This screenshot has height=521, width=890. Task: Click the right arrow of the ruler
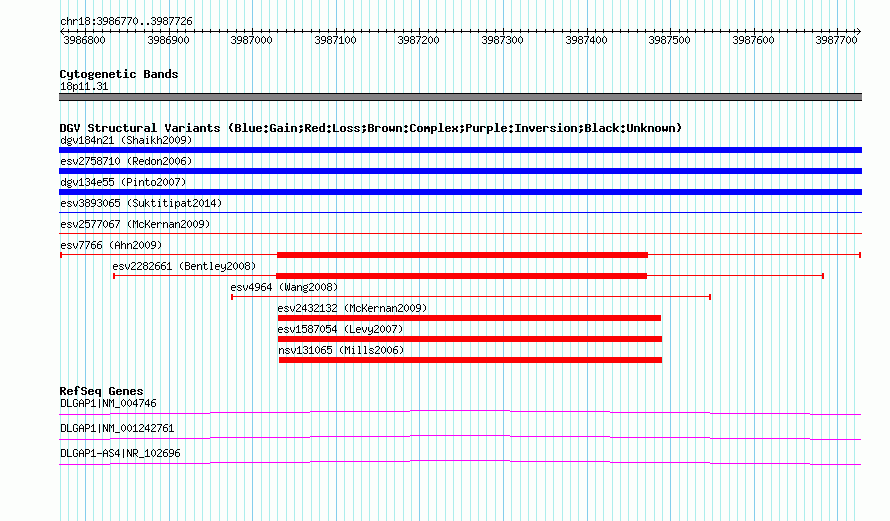click(859, 32)
